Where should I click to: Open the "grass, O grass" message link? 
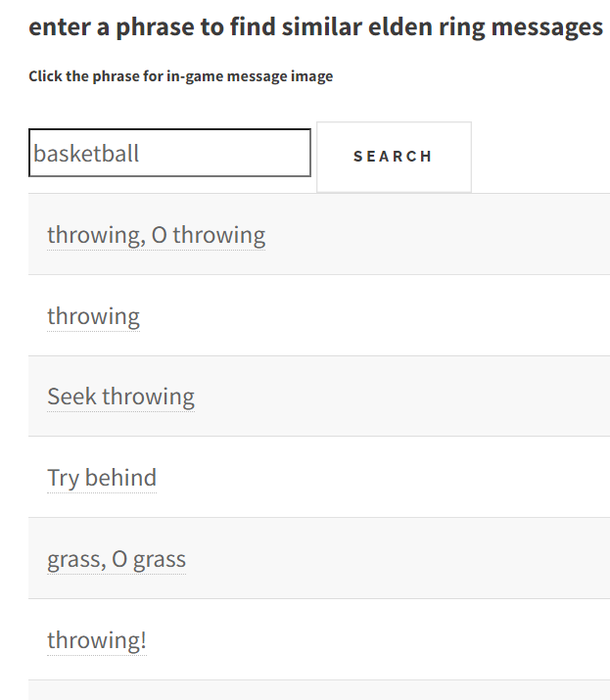(x=117, y=559)
